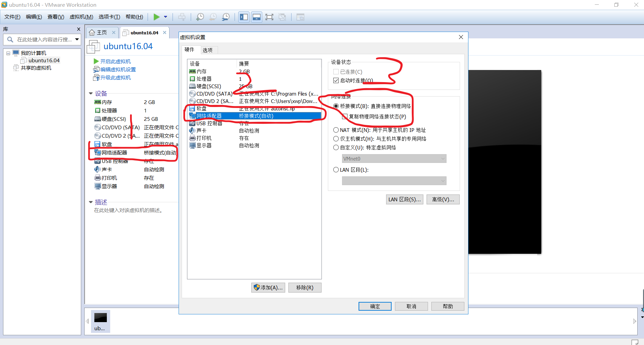Switch to the 主页 tab
The image size is (644, 345).
pyautogui.click(x=102, y=33)
